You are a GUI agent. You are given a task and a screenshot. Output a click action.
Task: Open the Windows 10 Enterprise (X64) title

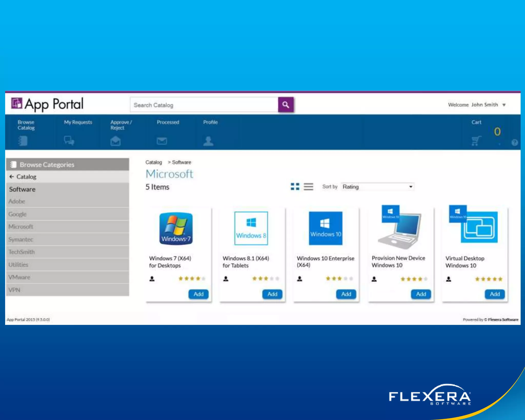[326, 262]
